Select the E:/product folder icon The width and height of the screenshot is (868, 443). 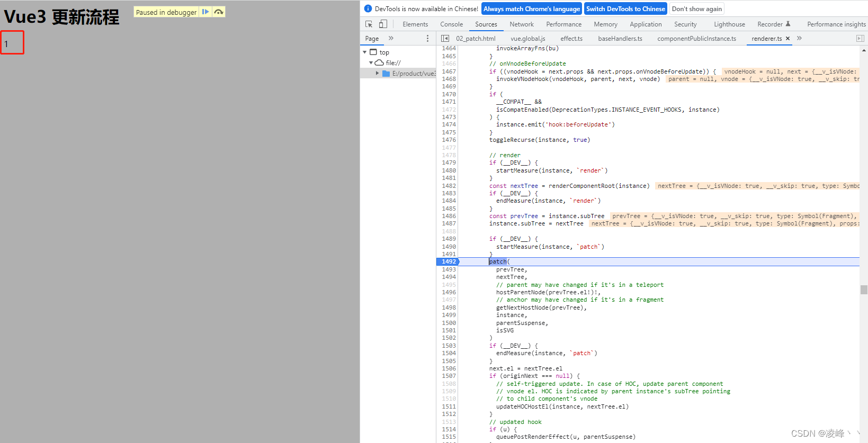click(386, 74)
